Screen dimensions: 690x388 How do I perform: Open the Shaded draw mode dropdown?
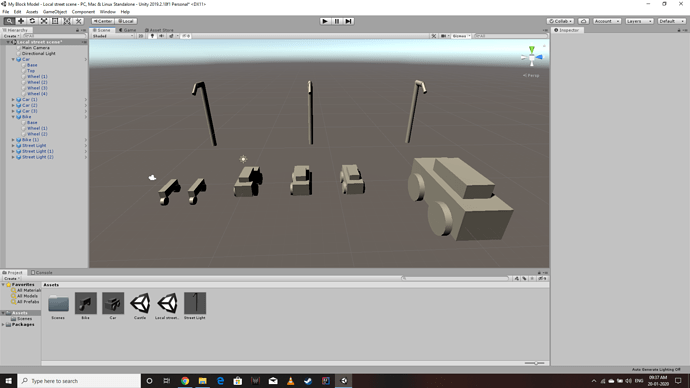113,36
